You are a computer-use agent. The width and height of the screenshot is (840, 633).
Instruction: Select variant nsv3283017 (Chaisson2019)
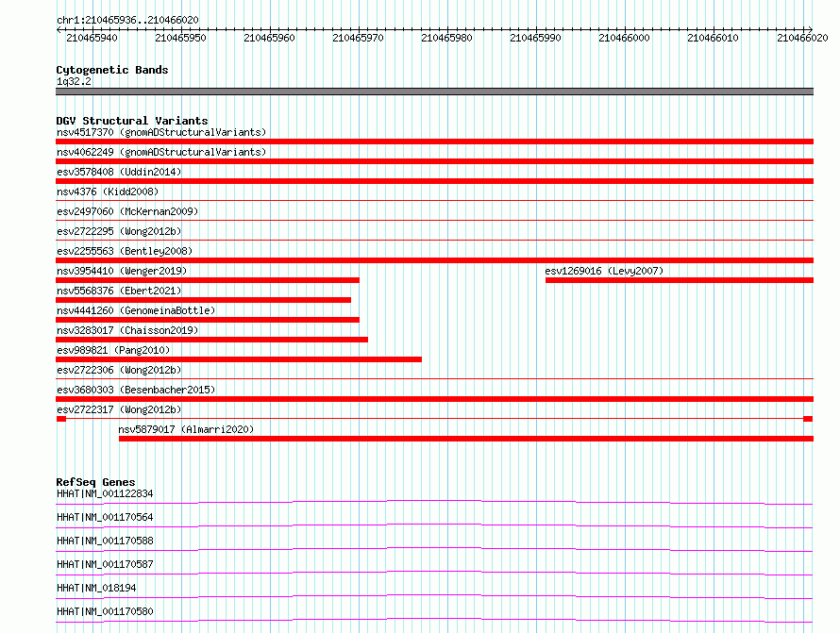pyautogui.click(x=127, y=330)
